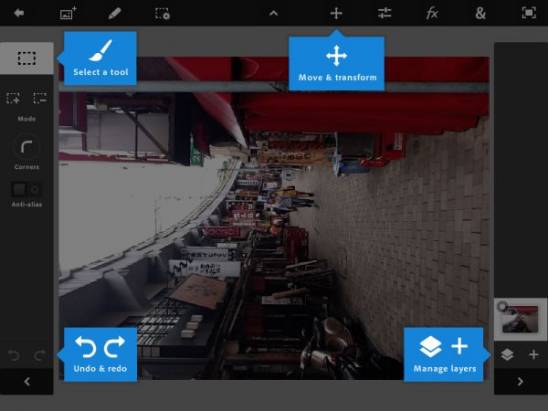The height and width of the screenshot is (411, 548).
Task: Select the rectangular marquee tool
Action: tap(27, 58)
